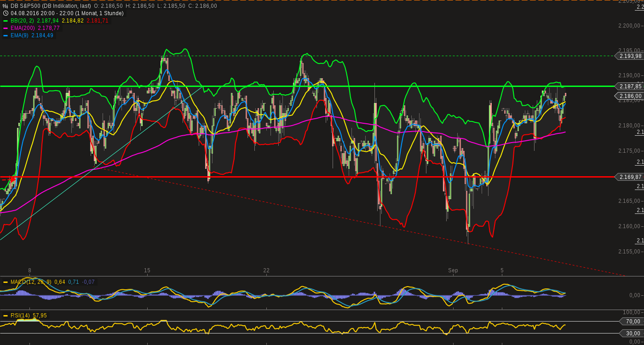Click the low price value L: 2.185,50
Viewport: 644px width, 345px height.
[x=171, y=6]
